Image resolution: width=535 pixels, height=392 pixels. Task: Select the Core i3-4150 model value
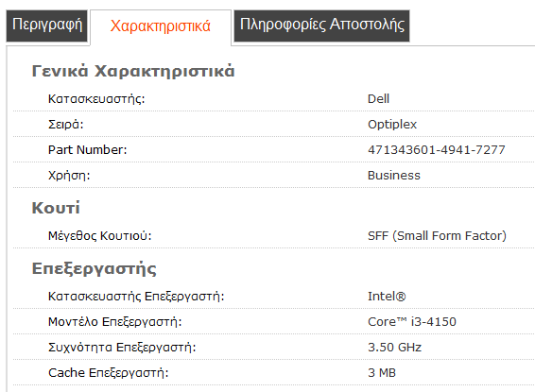point(412,322)
